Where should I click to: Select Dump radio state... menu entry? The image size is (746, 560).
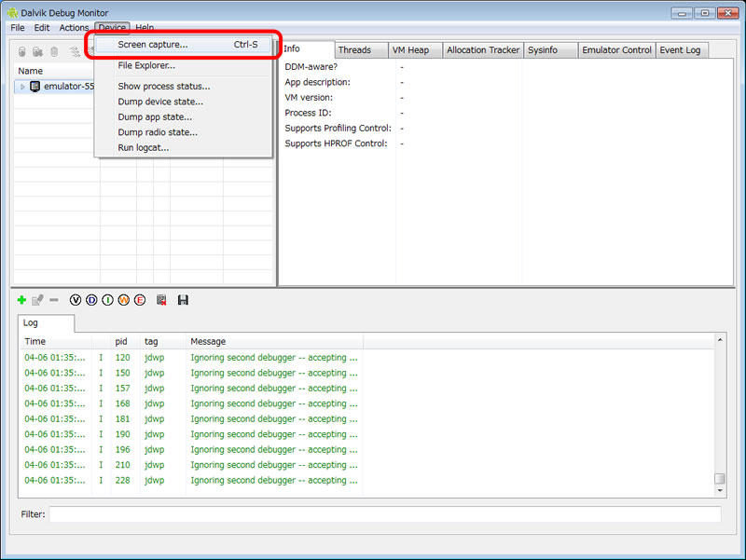(184, 132)
